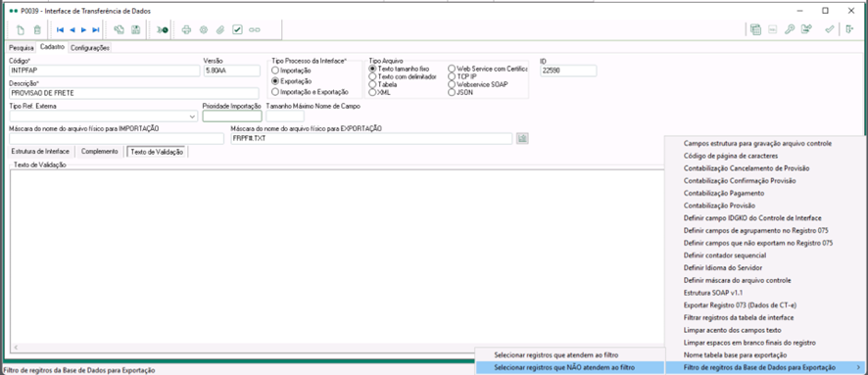868x375 pixels.
Task: Click the new record page icon
Action: pos(21,30)
